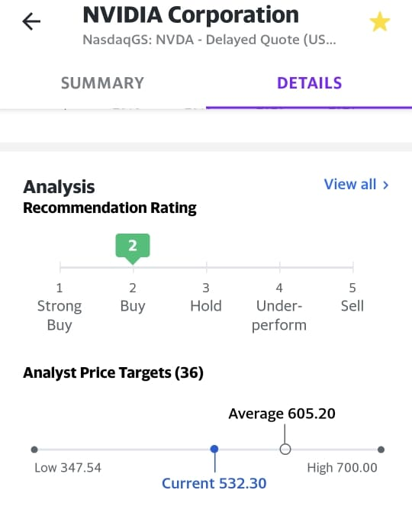
Task: Click the Analyst Price Targets (36) heading
Action: [113, 372]
